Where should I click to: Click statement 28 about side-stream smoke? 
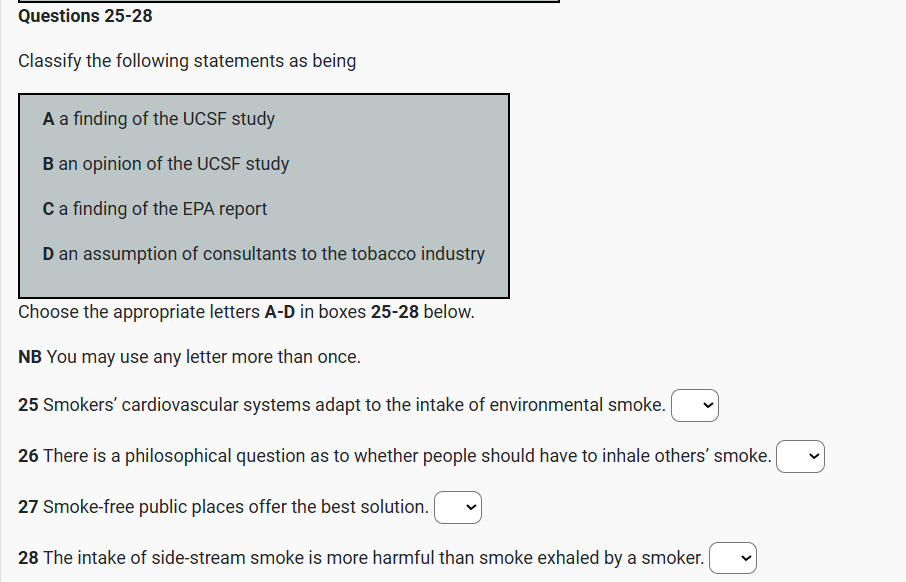(374, 557)
